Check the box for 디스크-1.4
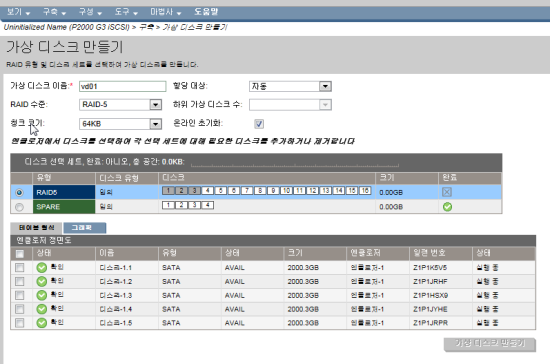This screenshot has height=364, width=550. (20, 309)
